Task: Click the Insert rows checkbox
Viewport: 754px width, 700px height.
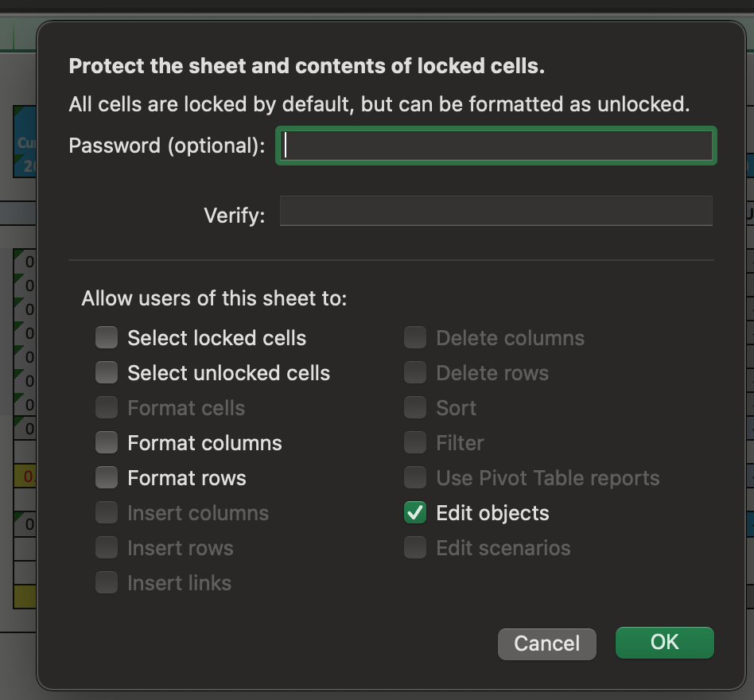Action: pos(106,547)
